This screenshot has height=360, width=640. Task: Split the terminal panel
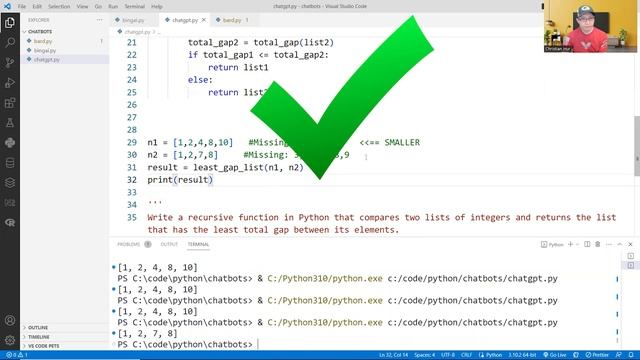(587, 244)
